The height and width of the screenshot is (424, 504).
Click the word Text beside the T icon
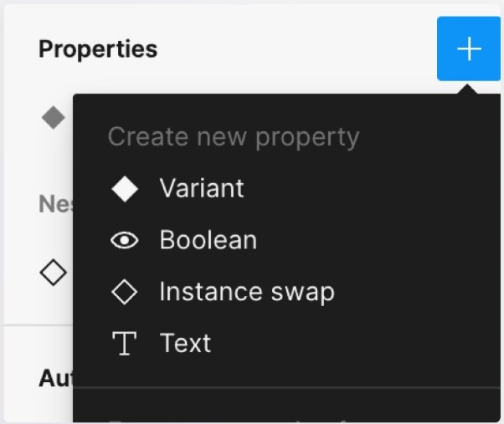[x=185, y=343]
